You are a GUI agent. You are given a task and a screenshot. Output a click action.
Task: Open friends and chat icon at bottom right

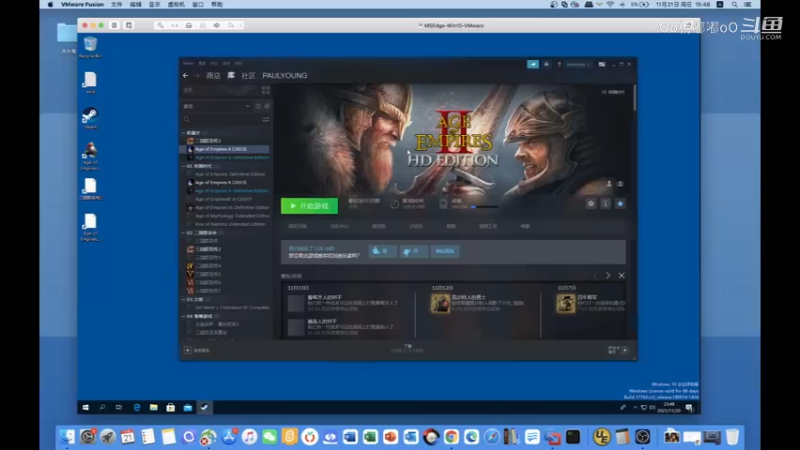(625, 350)
